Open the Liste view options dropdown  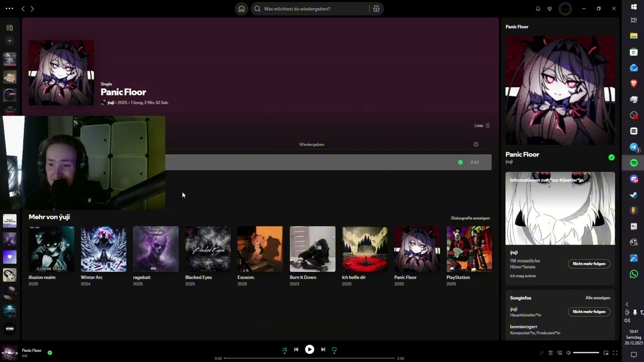coord(482,126)
